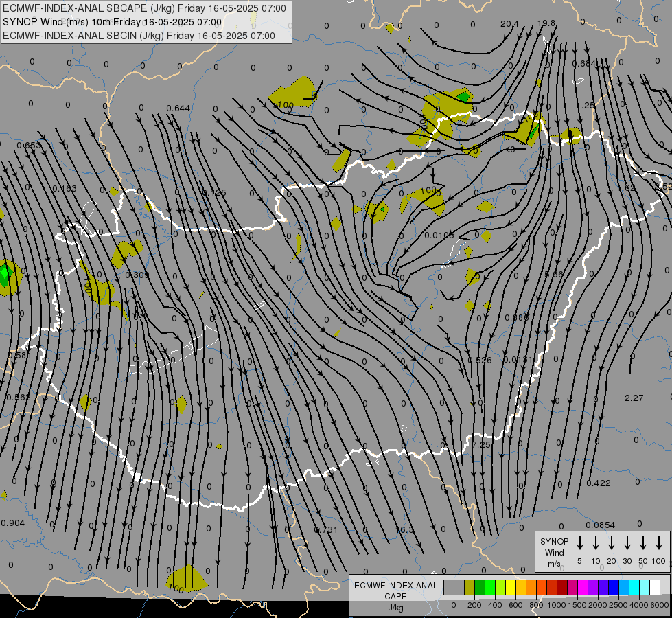The width and height of the screenshot is (672, 618).
Task: Select the dark green CAPE legend swatch
Action: click(480, 588)
